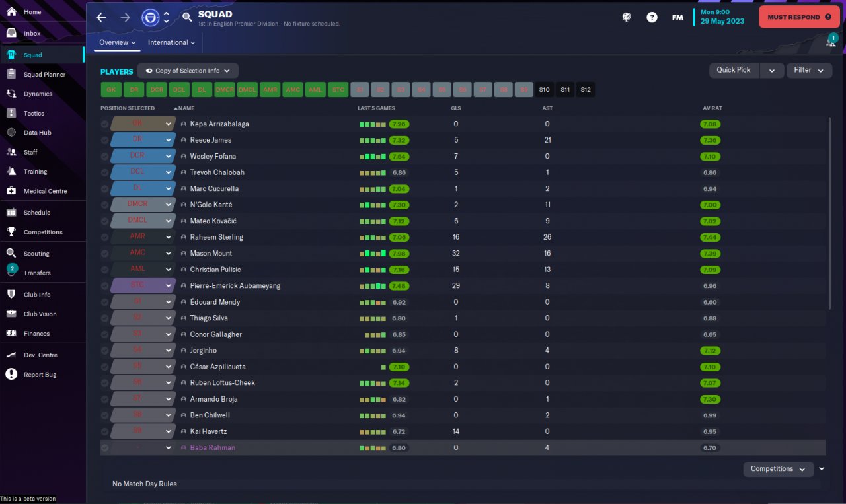Open the help question mark icon

pos(652,17)
